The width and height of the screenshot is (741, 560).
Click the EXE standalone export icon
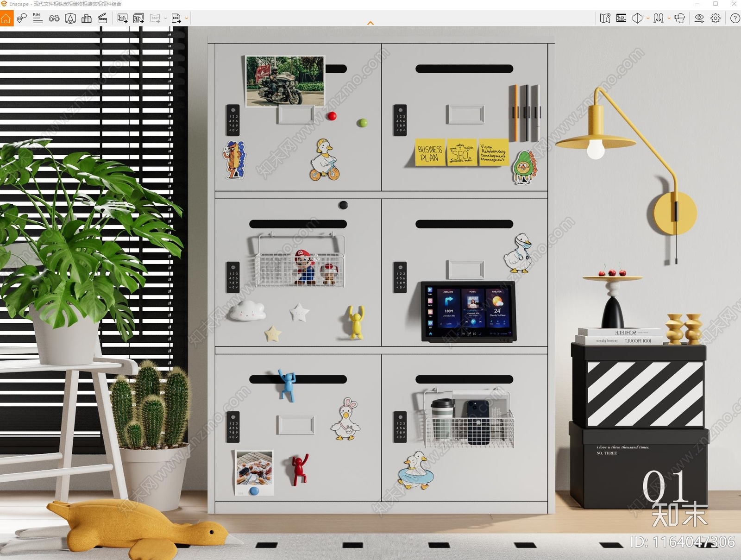(x=176, y=19)
